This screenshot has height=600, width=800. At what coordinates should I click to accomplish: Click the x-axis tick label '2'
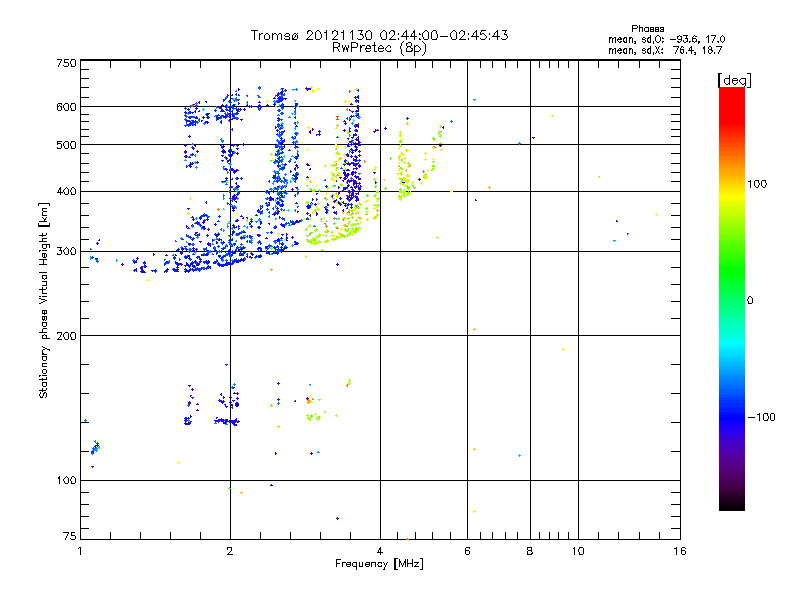pyautogui.click(x=230, y=551)
